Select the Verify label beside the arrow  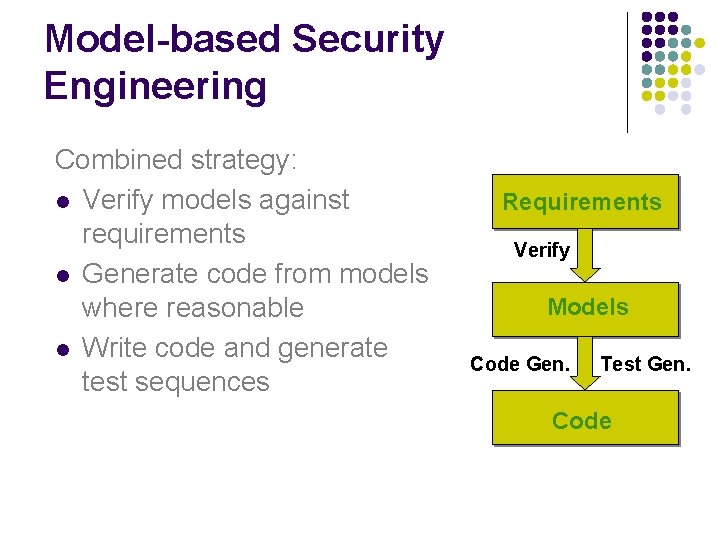(x=542, y=250)
